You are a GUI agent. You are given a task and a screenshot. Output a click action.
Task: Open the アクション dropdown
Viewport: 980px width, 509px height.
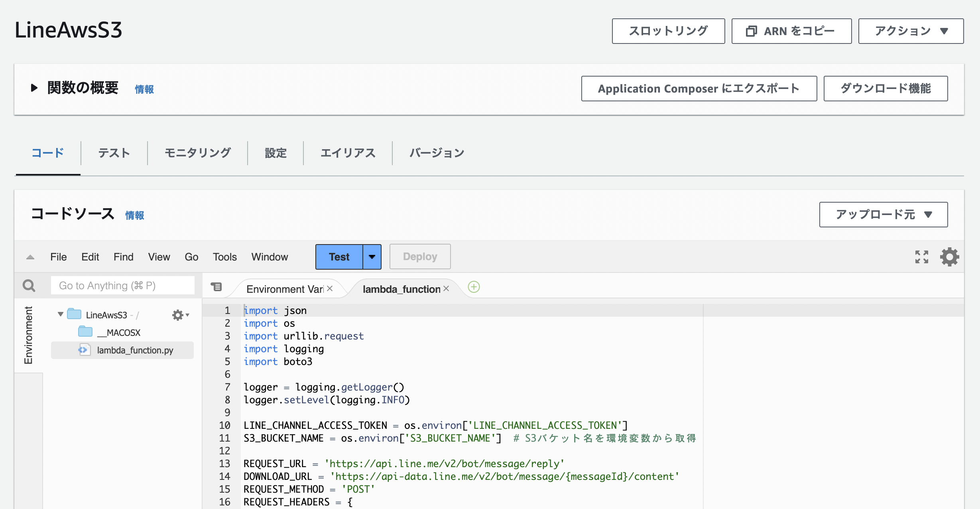click(x=911, y=31)
